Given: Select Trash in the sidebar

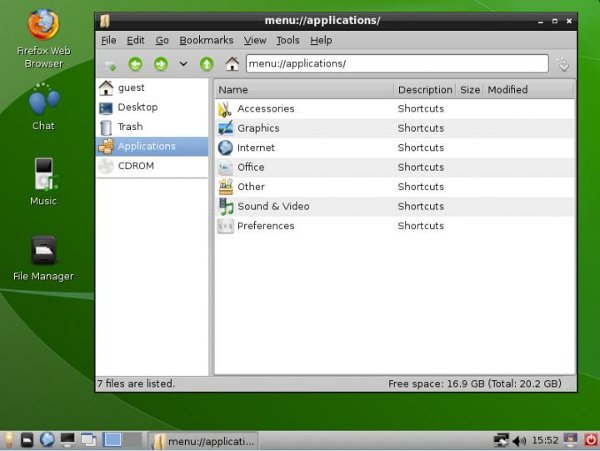Looking at the screenshot, I should point(152,127).
